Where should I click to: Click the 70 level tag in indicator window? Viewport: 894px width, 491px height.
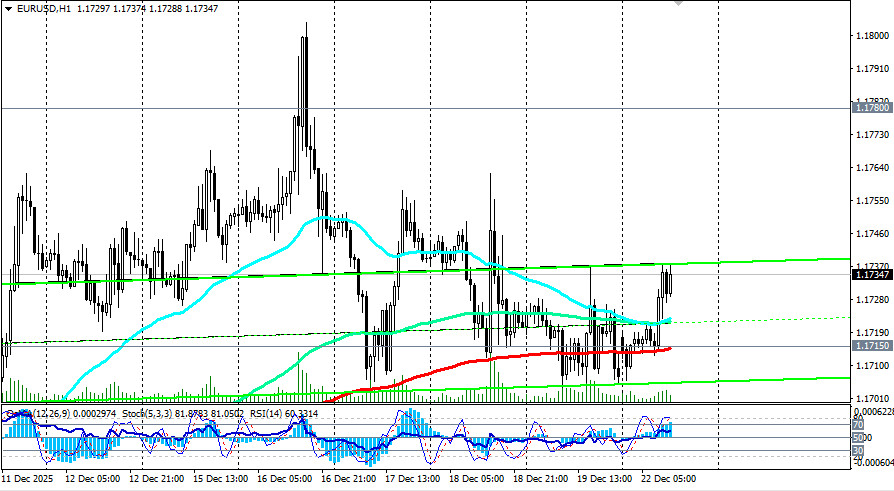pyautogui.click(x=858, y=424)
